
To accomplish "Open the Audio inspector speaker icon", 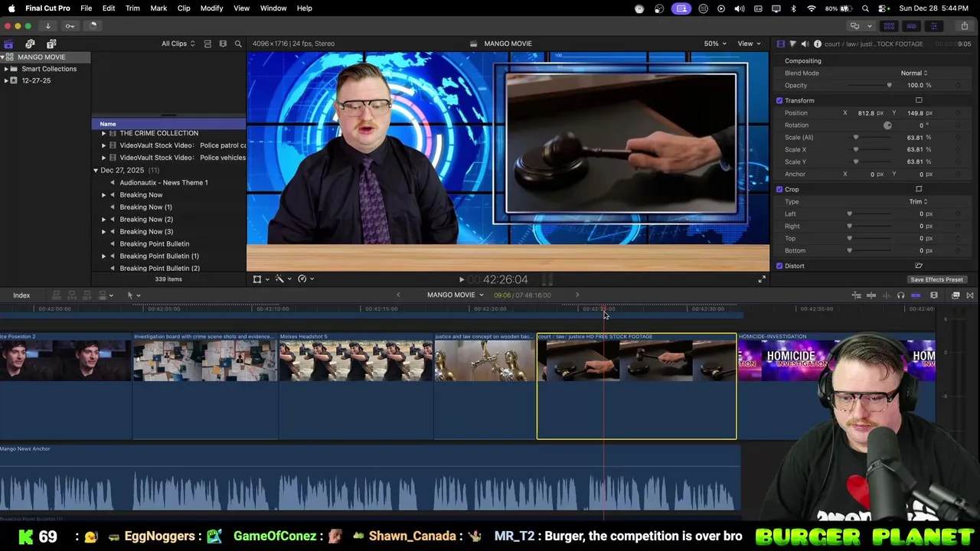I will 805,44.
